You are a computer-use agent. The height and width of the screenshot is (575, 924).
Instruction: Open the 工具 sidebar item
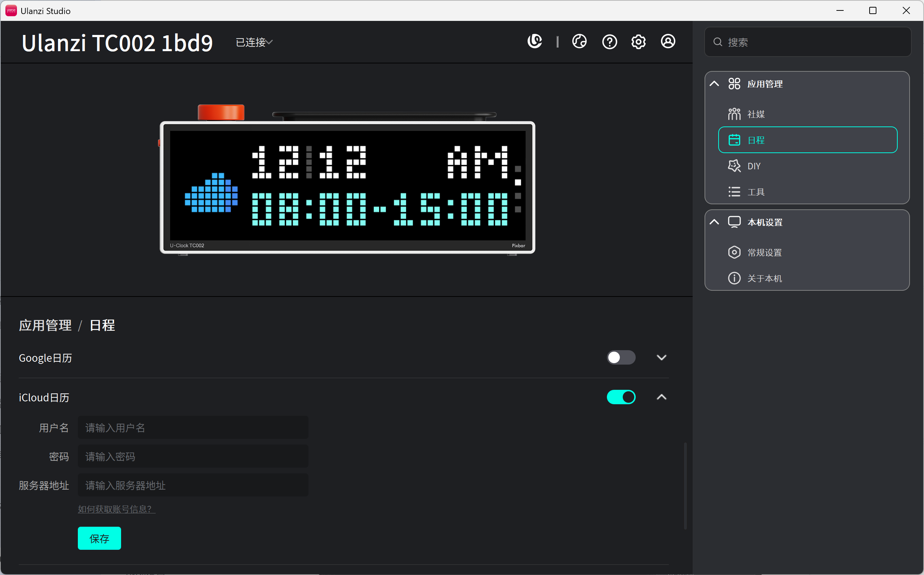(807, 192)
